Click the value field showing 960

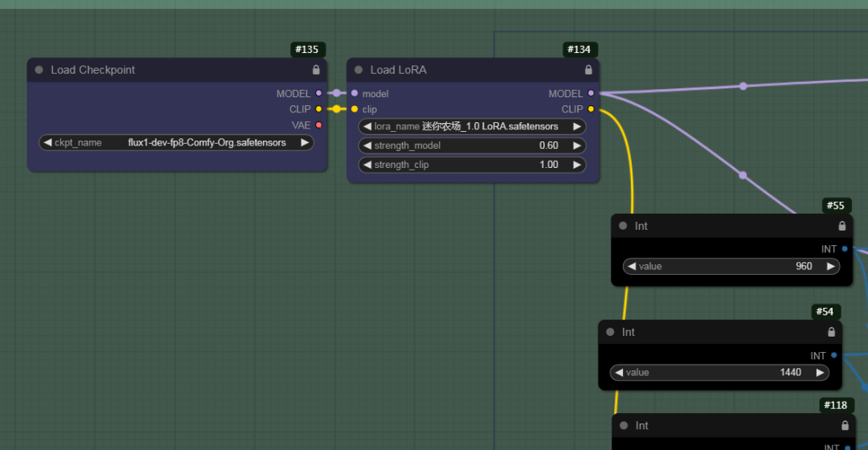tap(731, 266)
